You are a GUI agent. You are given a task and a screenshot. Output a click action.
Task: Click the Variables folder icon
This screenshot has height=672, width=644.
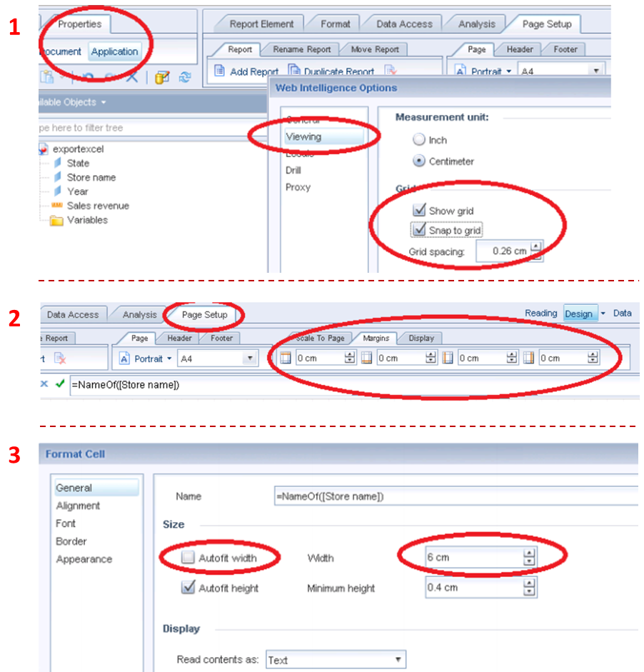pos(56,221)
